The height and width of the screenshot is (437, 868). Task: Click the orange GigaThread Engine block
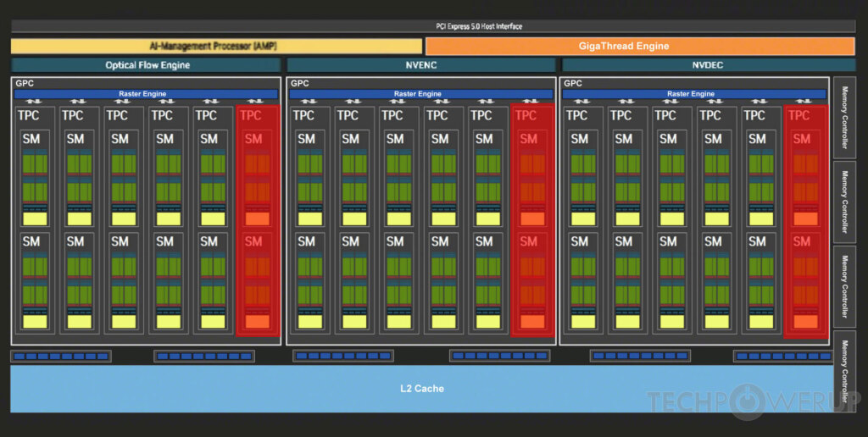(640, 46)
